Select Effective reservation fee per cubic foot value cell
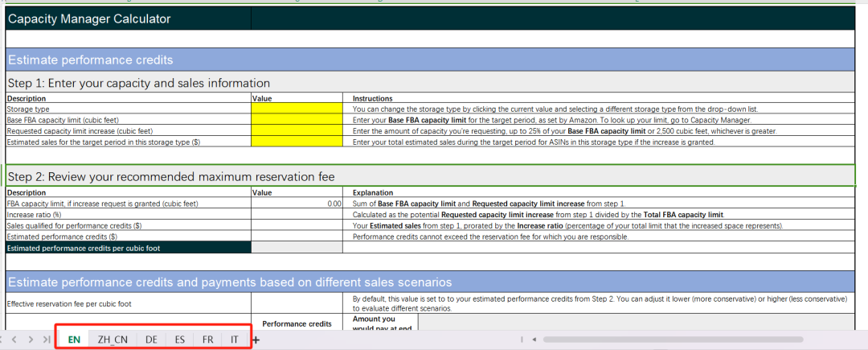 coord(297,303)
